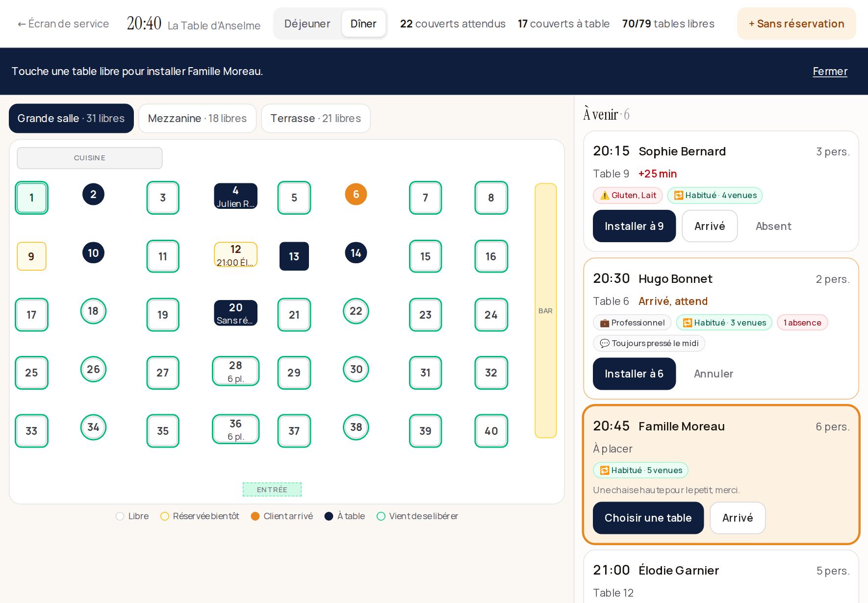Pick orange table 6 client arrivé
This screenshot has width=868, height=603.
(356, 194)
